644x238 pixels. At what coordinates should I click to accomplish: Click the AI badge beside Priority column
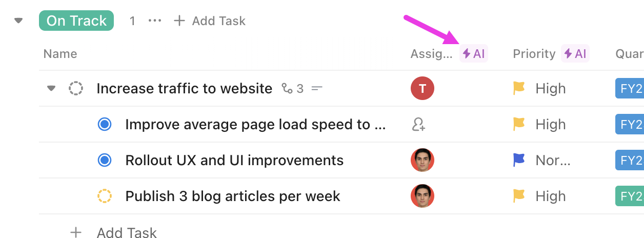[575, 54]
